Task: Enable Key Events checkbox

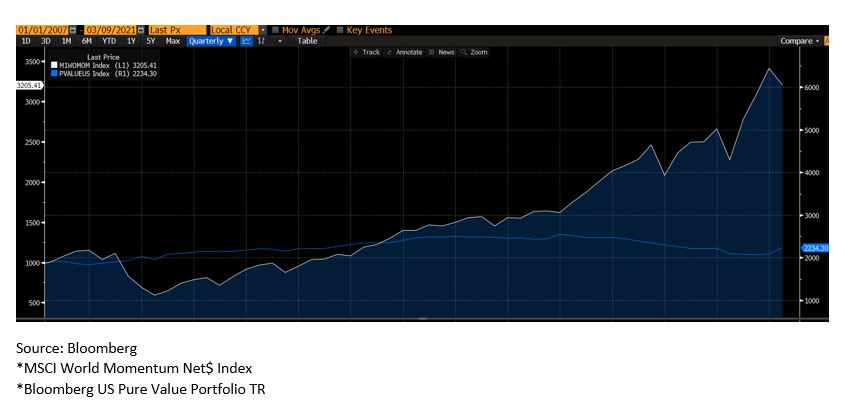Action: (x=340, y=30)
